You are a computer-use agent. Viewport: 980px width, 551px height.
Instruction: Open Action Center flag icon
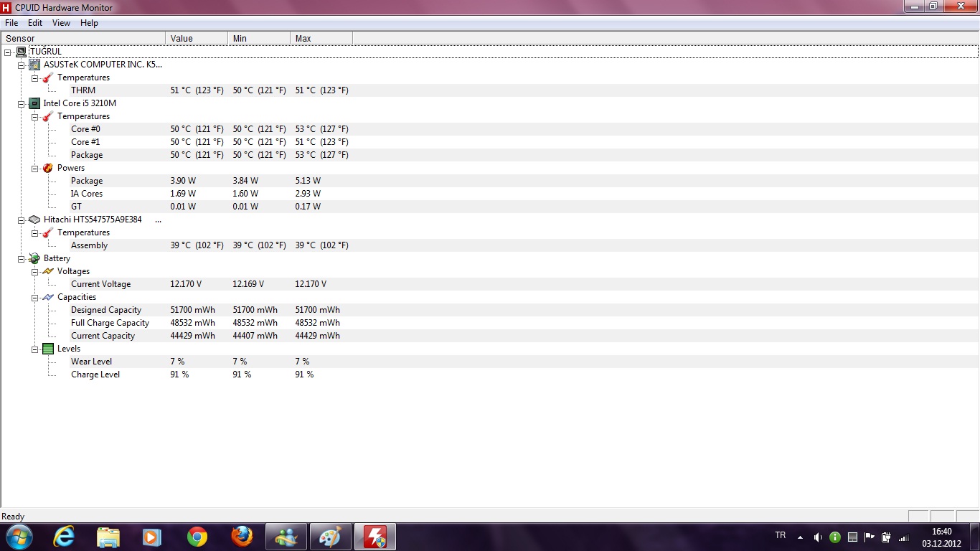pyautogui.click(x=870, y=537)
